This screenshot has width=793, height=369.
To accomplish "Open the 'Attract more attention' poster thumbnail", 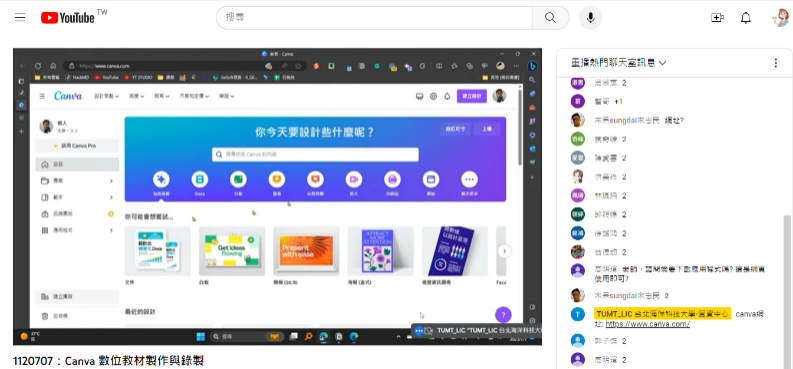I will point(381,251).
